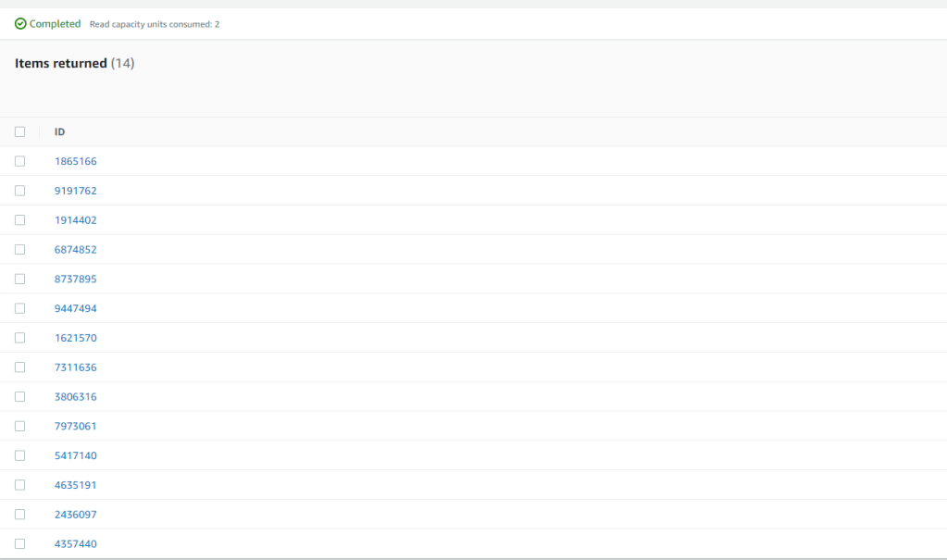Select row 9447494 using its checkbox
947x560 pixels.
click(20, 308)
